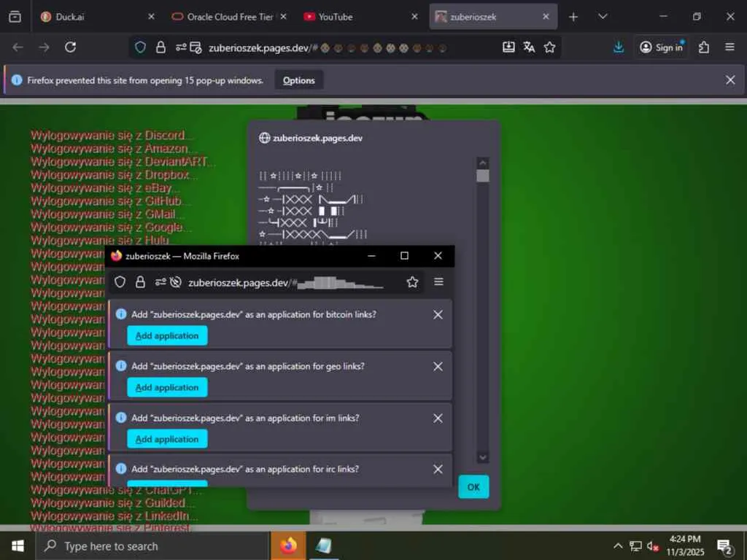
Task: Add application for geo links
Action: click(x=167, y=387)
